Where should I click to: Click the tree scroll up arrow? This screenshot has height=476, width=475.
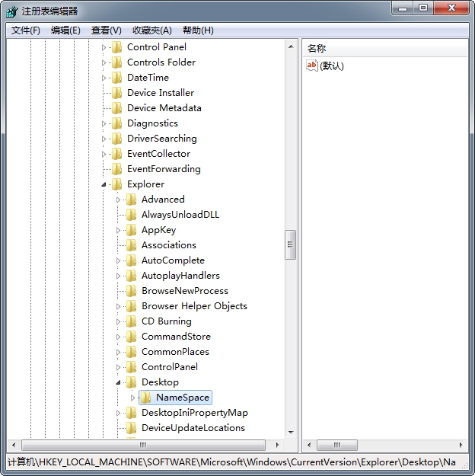coord(291,46)
